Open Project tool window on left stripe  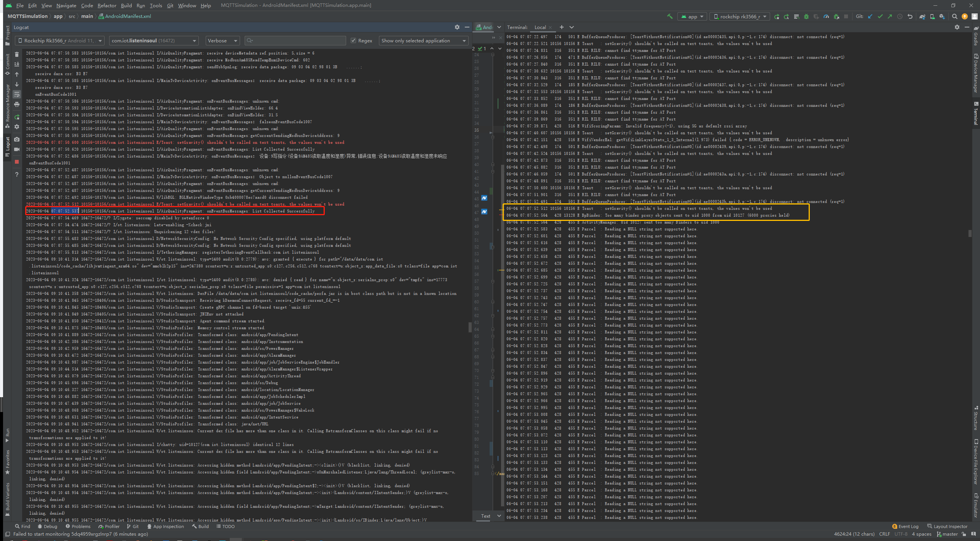[7, 35]
